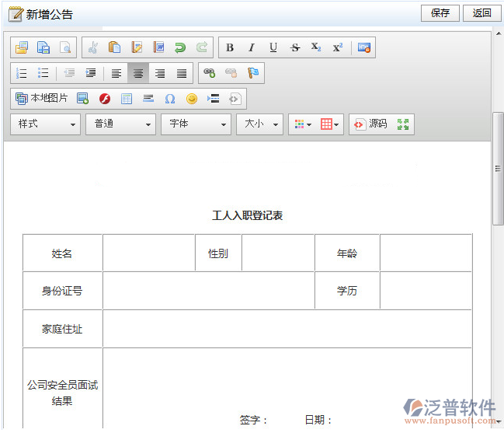The height and width of the screenshot is (433, 504).
Task: Open the 大小 size dropdown
Action: pyautogui.click(x=259, y=124)
